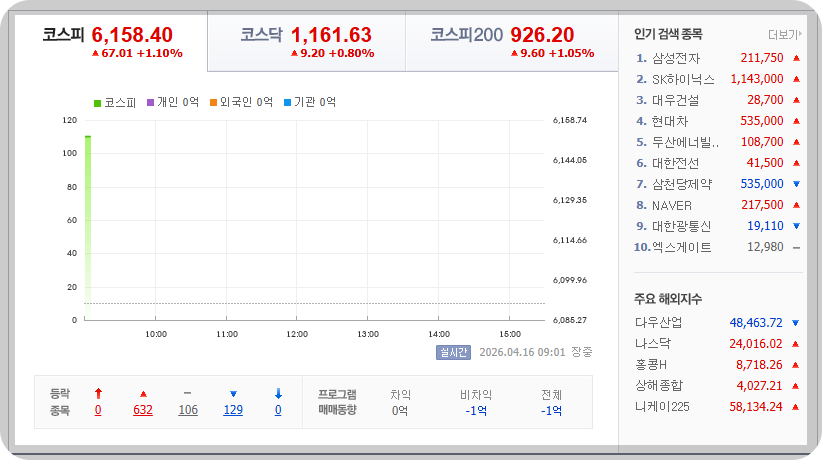This screenshot has height=460, width=822.
Task: Click the blue lower-limit arrow icon
Action: pyautogui.click(x=278, y=393)
